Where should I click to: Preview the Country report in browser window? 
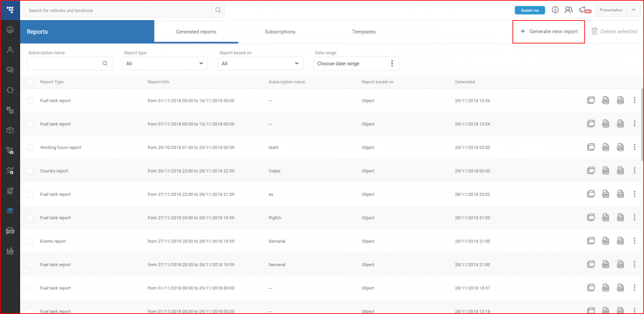coord(591,171)
